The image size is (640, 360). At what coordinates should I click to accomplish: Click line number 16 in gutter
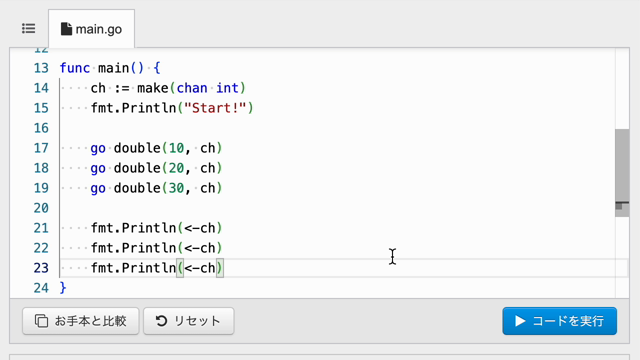pos(41,128)
